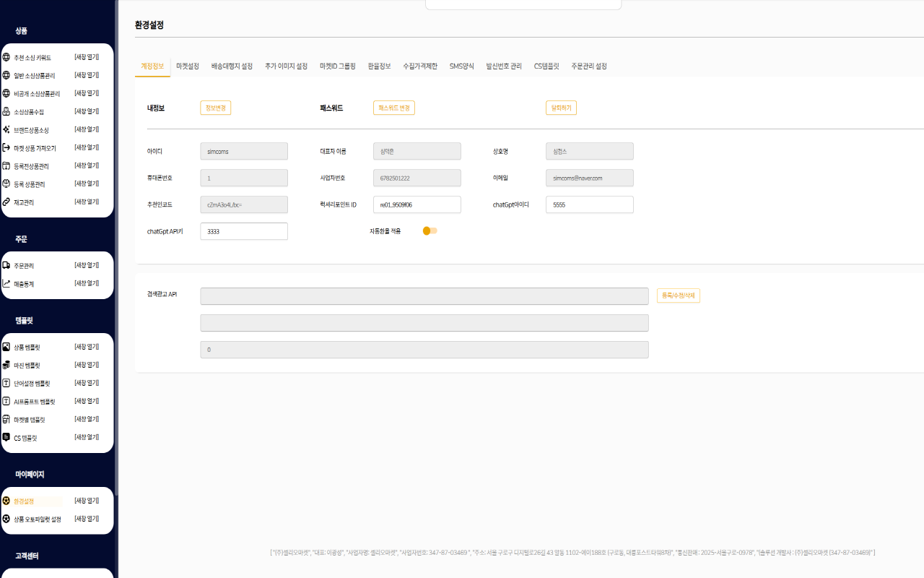Click the truck icon for 주문관리
Screen dimensions: 924x578
click(6, 265)
